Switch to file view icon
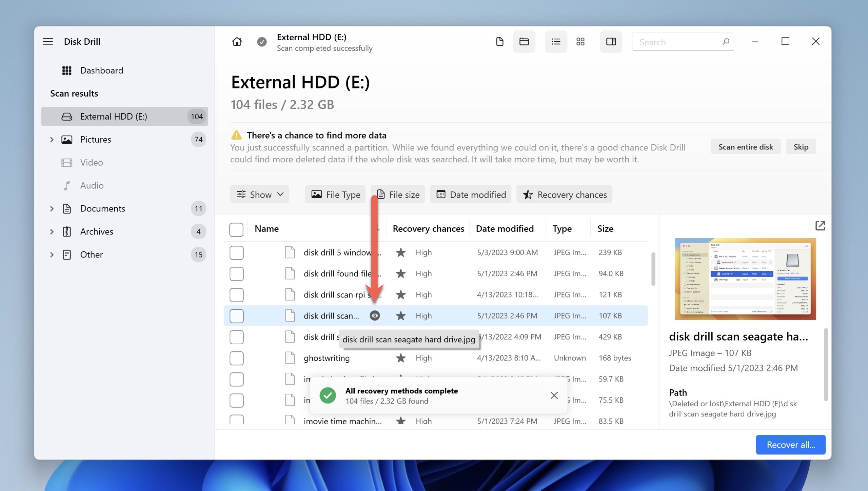 tap(499, 42)
